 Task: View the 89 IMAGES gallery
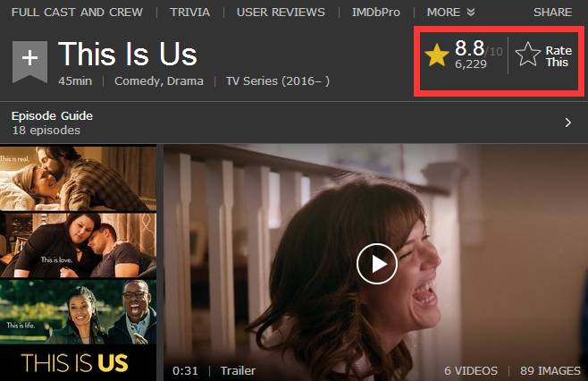click(550, 371)
